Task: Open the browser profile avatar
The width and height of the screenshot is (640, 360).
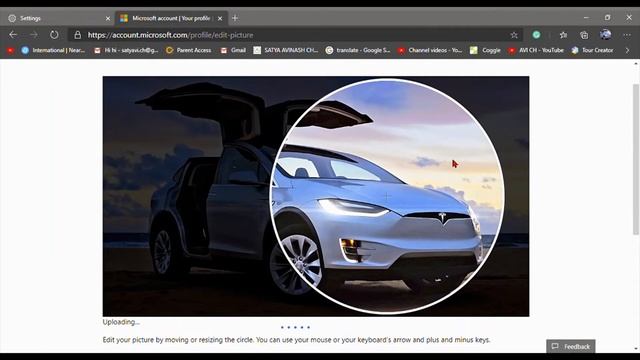Action: point(605,35)
